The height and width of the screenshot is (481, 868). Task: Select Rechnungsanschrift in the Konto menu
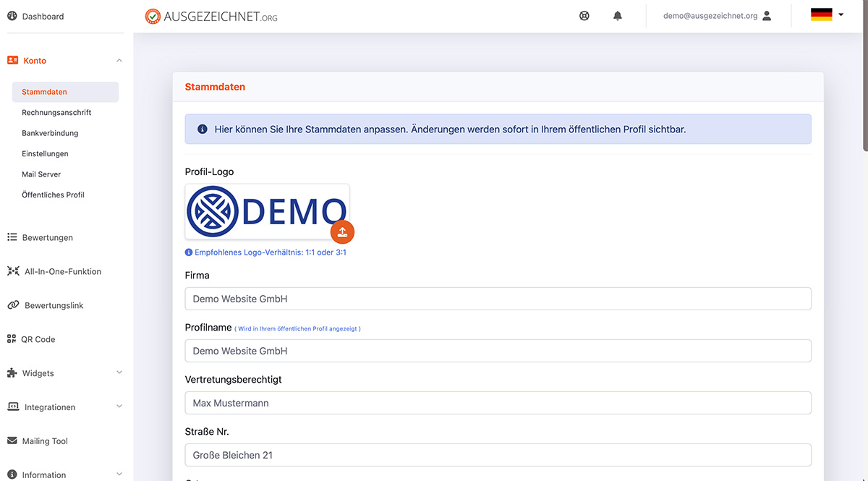(56, 113)
